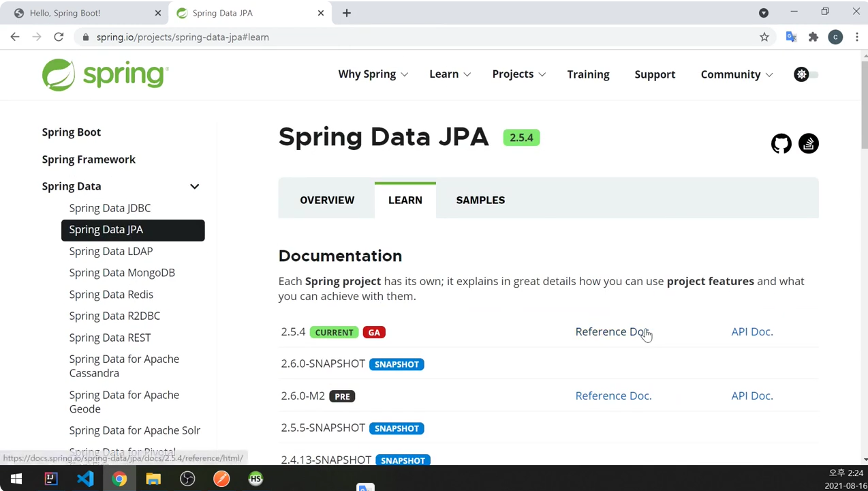Toggle the dark mode switch
Viewport: 868px width, 491px height.
806,74
